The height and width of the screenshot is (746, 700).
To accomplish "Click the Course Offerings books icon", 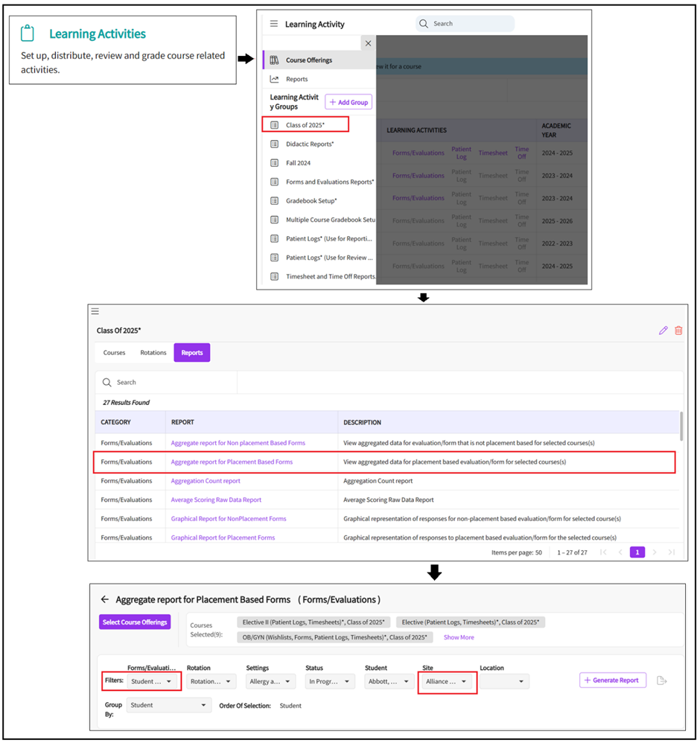I will click(x=274, y=60).
